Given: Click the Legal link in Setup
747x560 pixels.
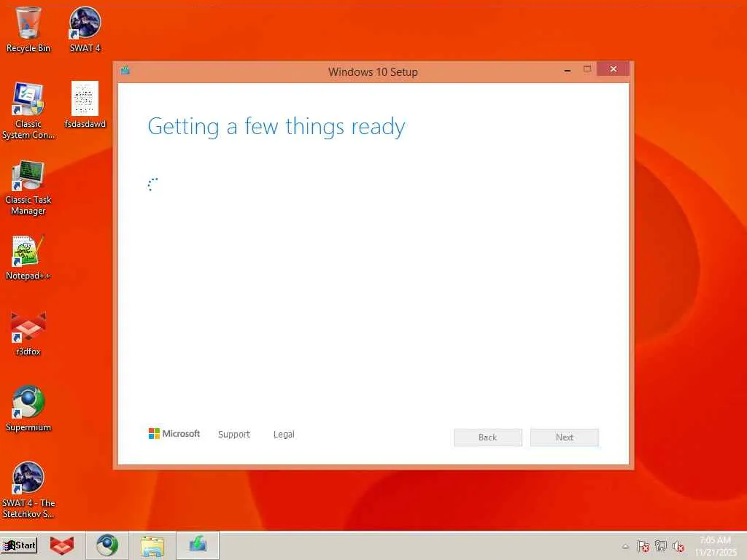Looking at the screenshot, I should pos(284,435).
